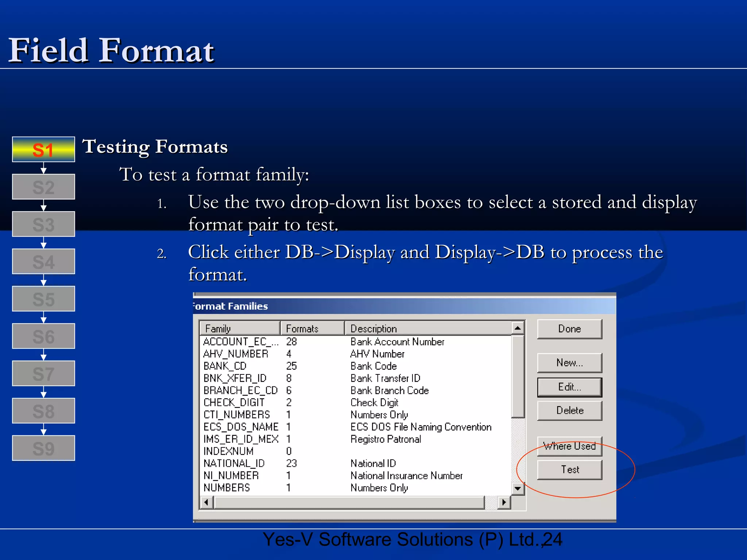Select the S4 step box

[43, 261]
